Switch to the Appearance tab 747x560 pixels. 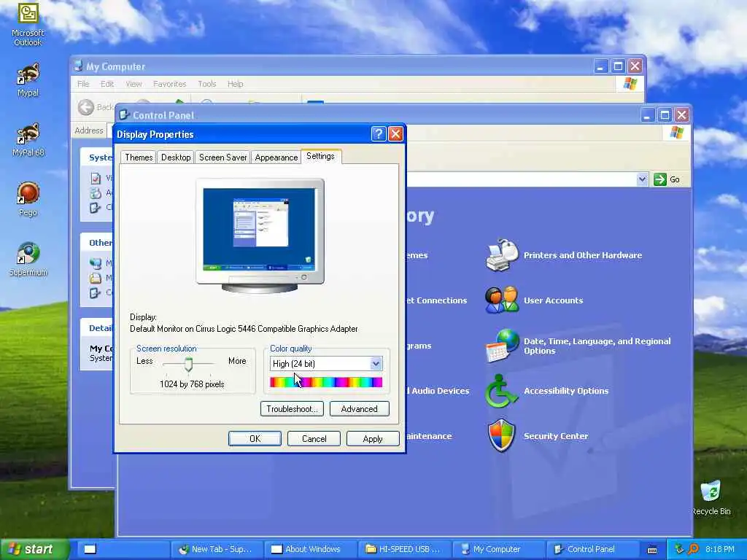[276, 157]
